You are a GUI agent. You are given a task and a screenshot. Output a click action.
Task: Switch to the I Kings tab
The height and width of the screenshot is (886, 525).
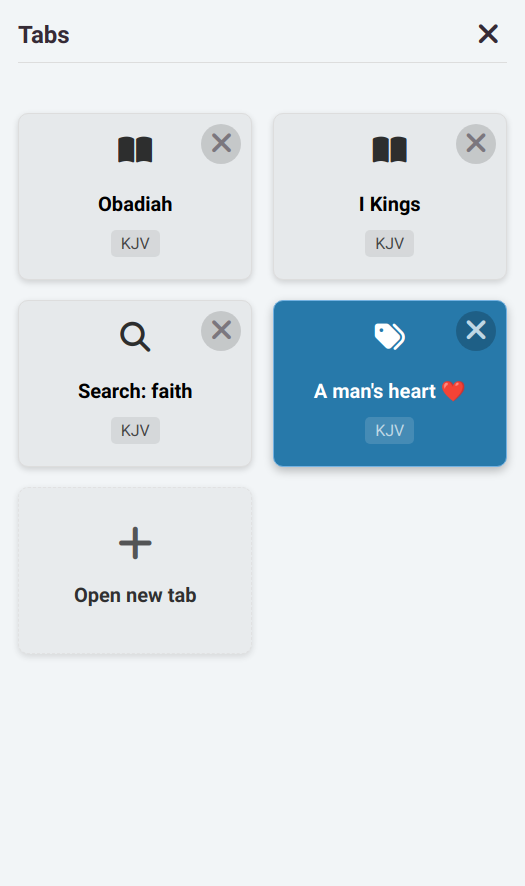[x=389, y=204]
